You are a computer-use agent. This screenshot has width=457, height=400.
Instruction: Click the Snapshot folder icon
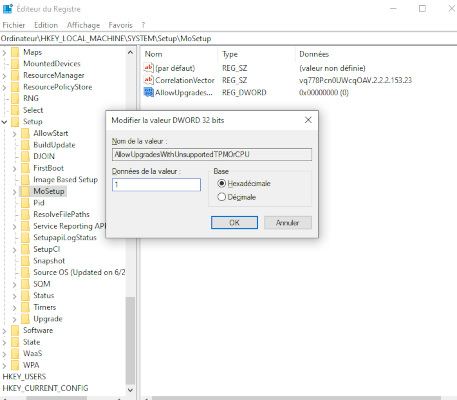25,261
